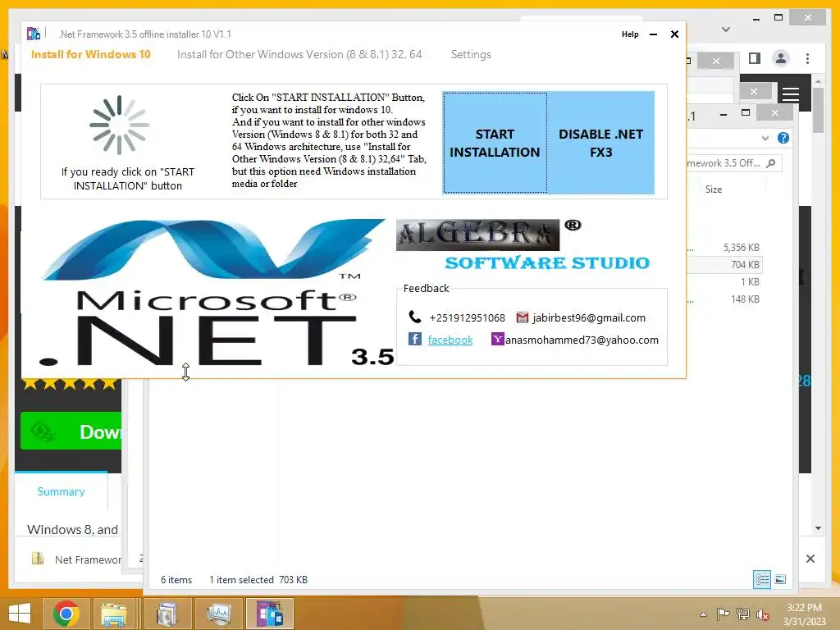This screenshot has height=630, width=840.
Task: Click the Facebook logo icon
Action: [414, 339]
